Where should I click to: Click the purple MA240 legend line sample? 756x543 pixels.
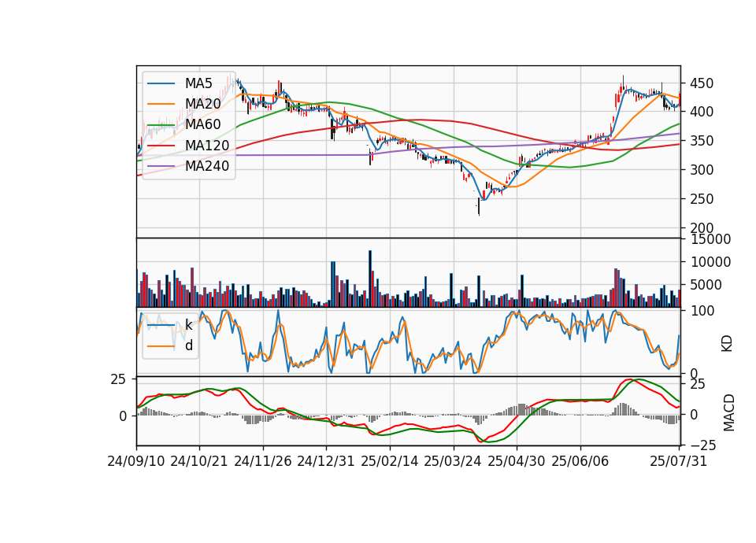tap(161, 166)
